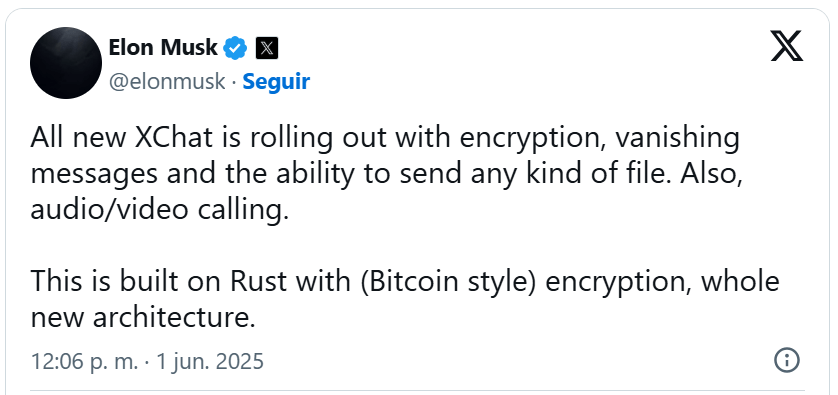The width and height of the screenshot is (838, 395).
Task: Follow the account via Seguir
Action: click(276, 82)
